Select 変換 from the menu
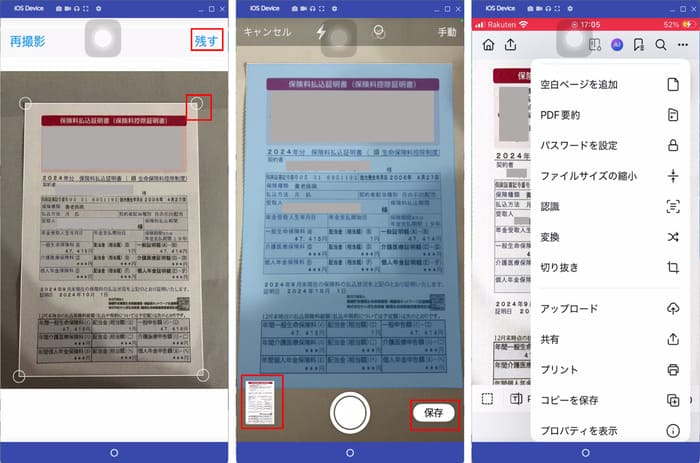The image size is (700, 463). [610, 237]
